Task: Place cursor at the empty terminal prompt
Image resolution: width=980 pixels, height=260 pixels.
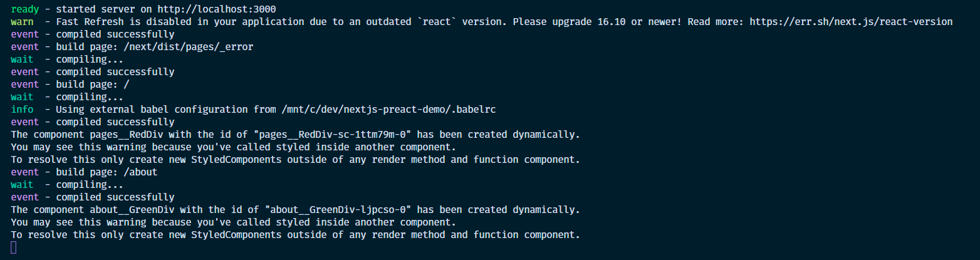Action: pyautogui.click(x=14, y=247)
